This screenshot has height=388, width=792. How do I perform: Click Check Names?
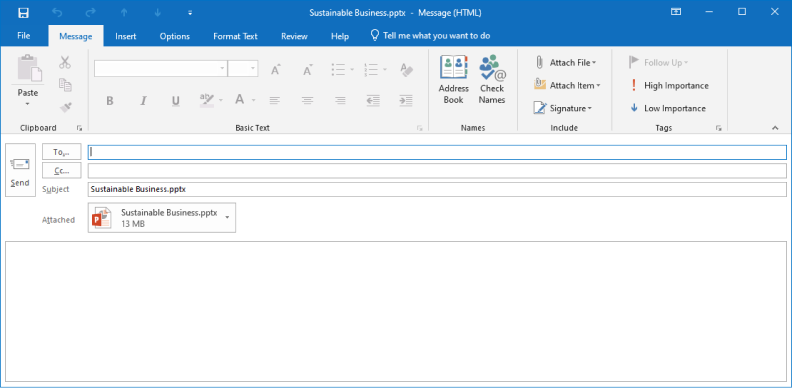(x=492, y=80)
